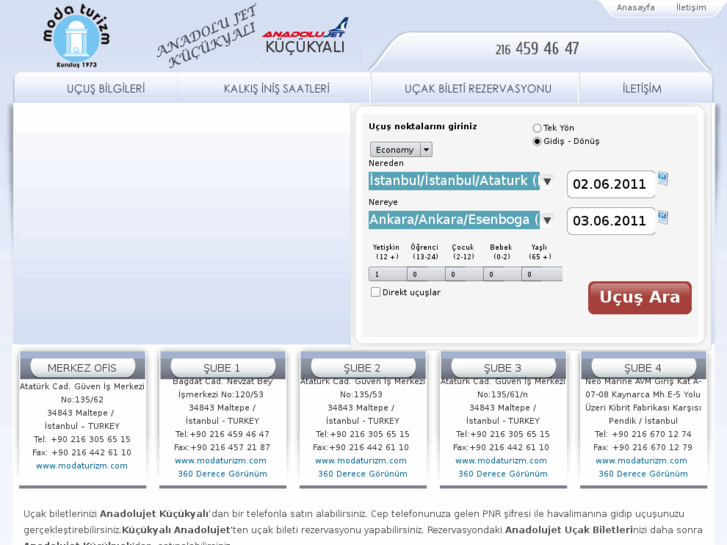Click the slanted ANADOLU JET KÜÇÜKYALI text
This screenshot has height=545, width=727.
tap(207, 37)
